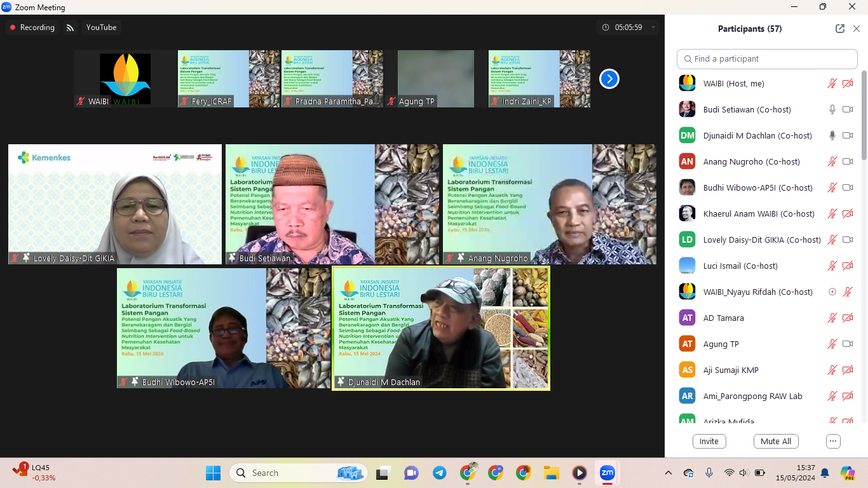Click the live stream broadcast icon
The height and width of the screenshot is (488, 868).
(x=70, y=27)
